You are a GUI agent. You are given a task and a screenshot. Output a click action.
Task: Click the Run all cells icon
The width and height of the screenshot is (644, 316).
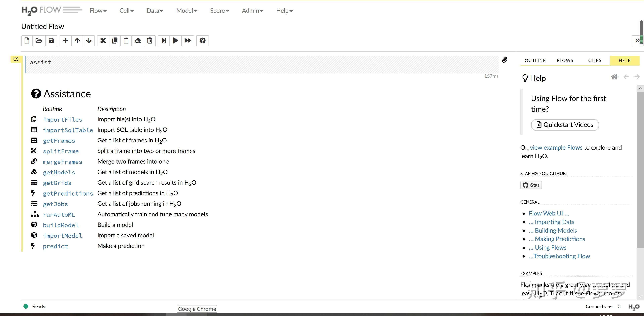tap(188, 41)
